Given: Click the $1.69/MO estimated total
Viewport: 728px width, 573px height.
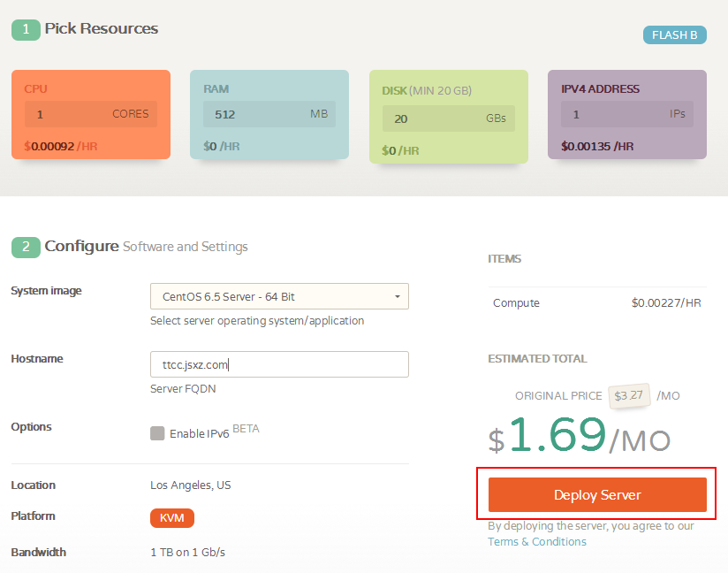Looking at the screenshot, I should [x=580, y=436].
